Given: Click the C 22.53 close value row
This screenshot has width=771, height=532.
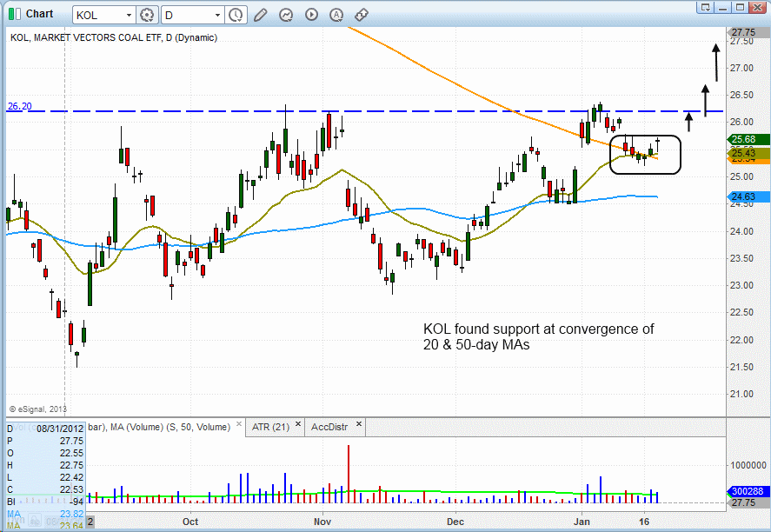Looking at the screenshot, I should [46, 489].
